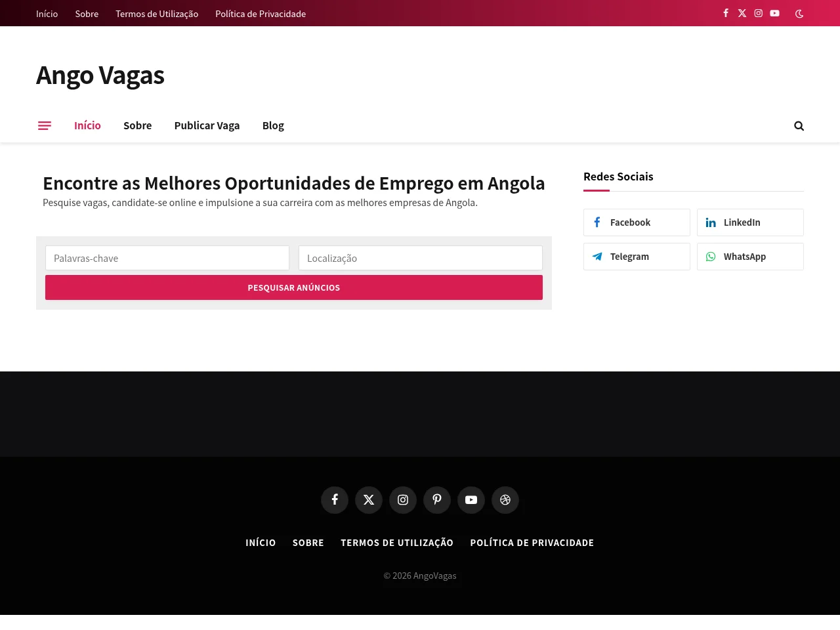The width and height of the screenshot is (840, 630).
Task: Open the hamburger side menu
Action: point(45,125)
